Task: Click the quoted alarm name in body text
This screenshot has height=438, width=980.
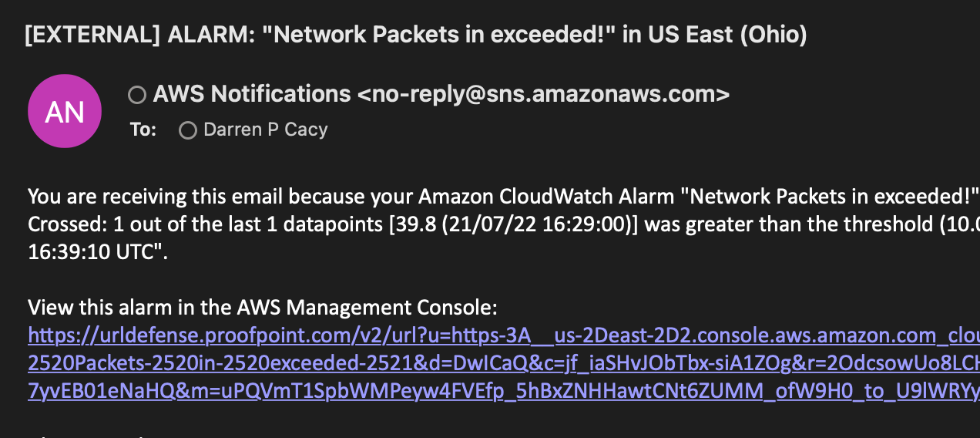Action: 834,197
